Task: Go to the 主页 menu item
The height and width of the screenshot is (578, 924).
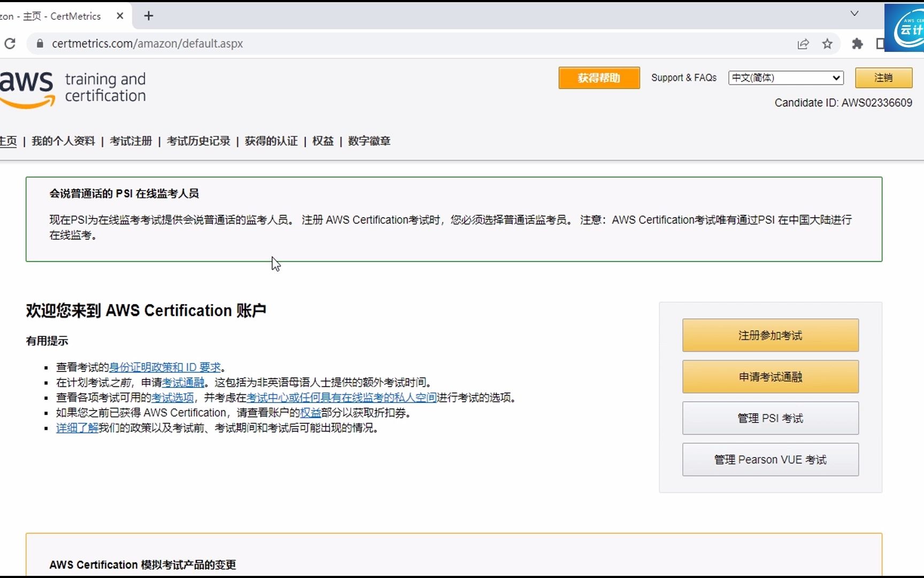Action: (8, 141)
